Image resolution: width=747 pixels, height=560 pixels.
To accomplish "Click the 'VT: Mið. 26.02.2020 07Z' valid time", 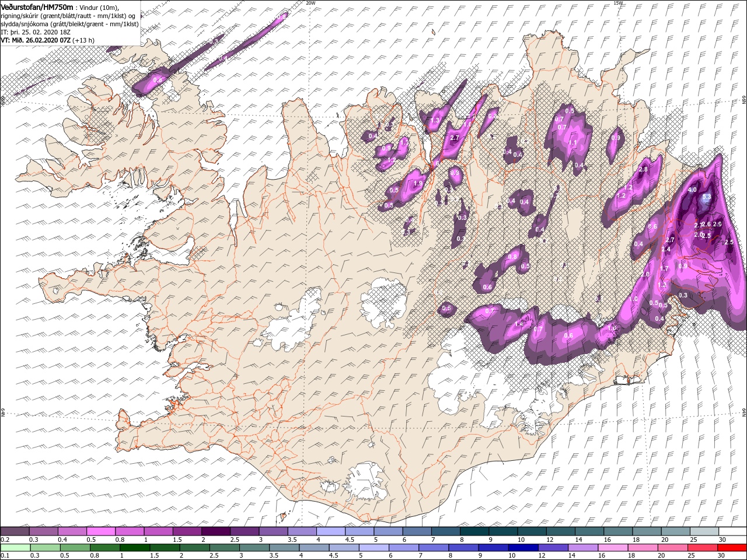I will (35, 40).
